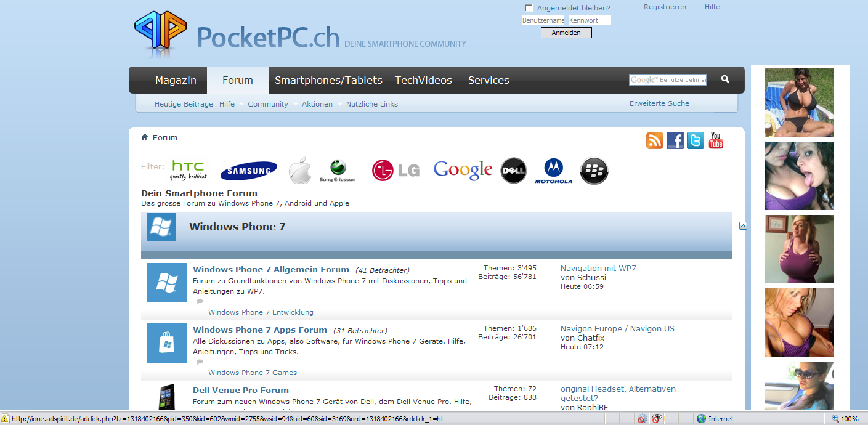The image size is (868, 425).
Task: Open the Magazin tab
Action: coord(176,80)
